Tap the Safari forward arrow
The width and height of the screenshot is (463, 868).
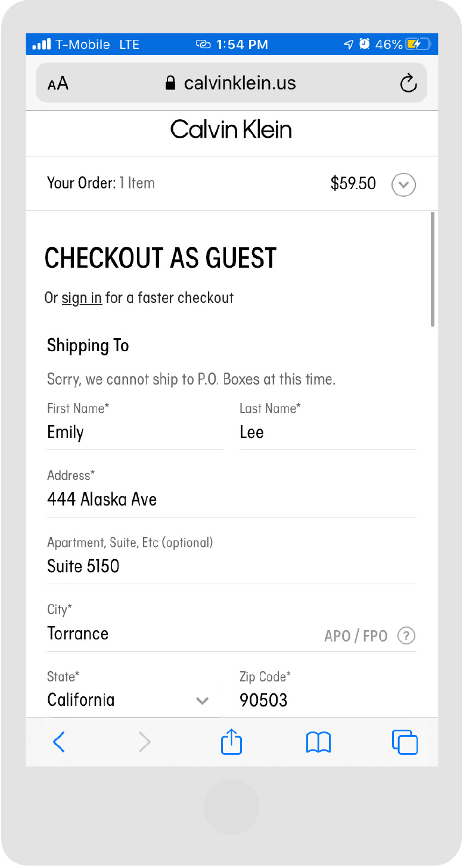pyautogui.click(x=144, y=742)
